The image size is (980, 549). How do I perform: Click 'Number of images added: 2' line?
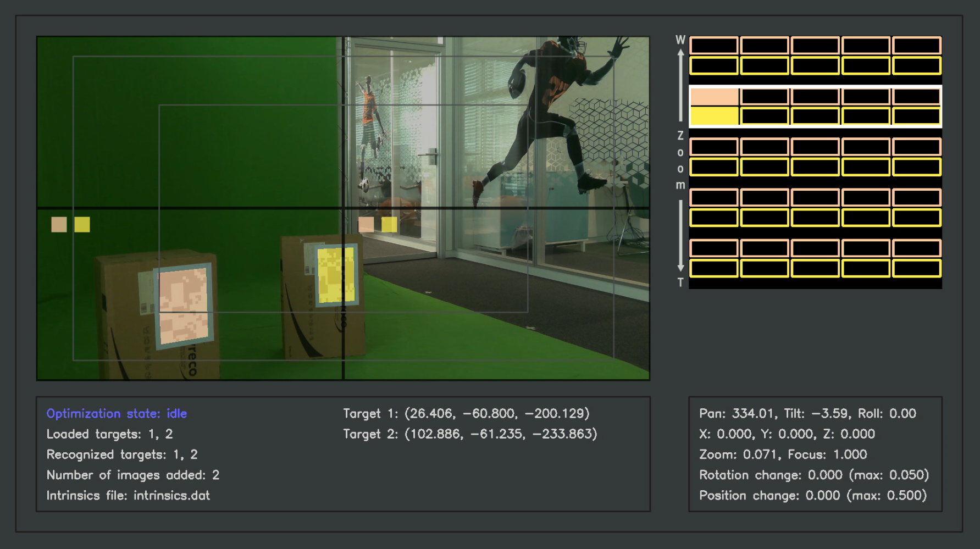pos(133,475)
